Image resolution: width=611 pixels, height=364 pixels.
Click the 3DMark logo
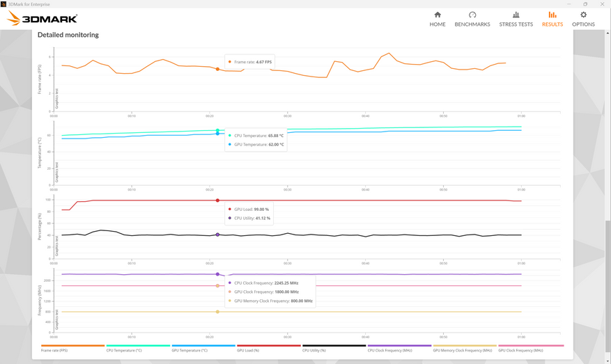(42, 19)
